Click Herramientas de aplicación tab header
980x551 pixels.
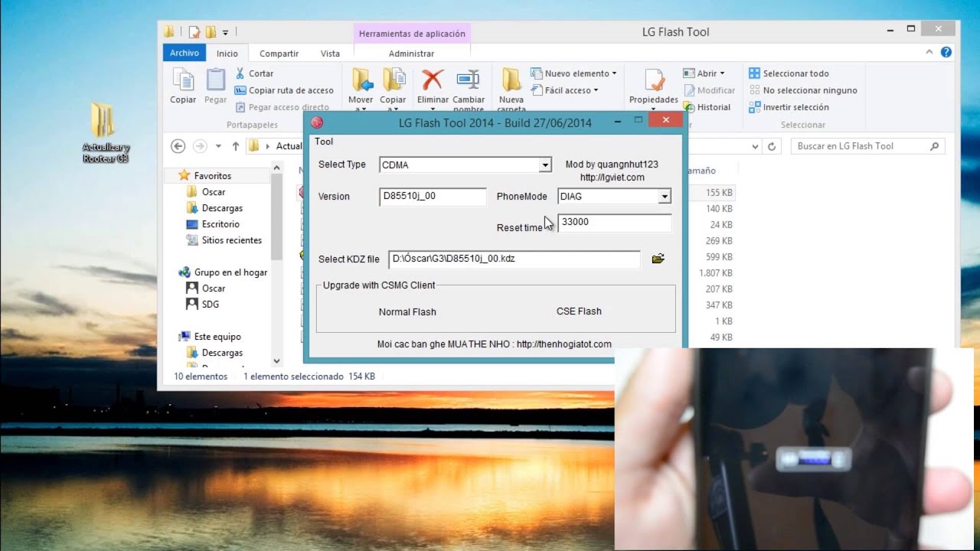pyautogui.click(x=412, y=34)
